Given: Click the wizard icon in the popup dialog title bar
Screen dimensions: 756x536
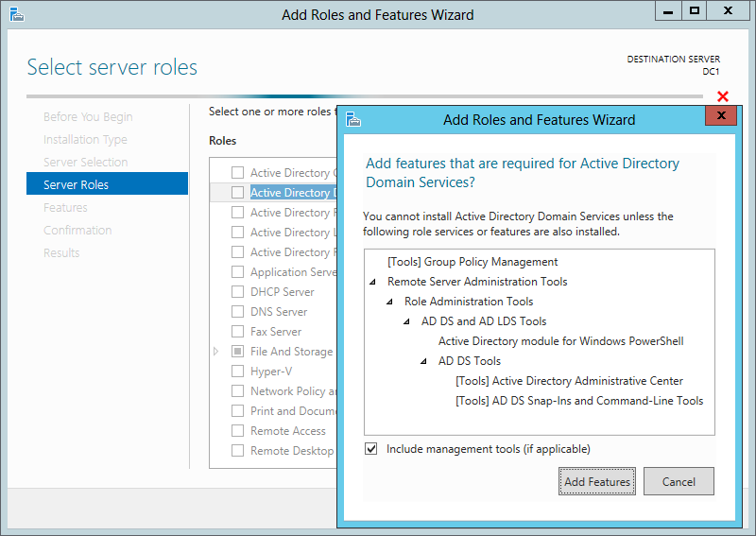Looking at the screenshot, I should click(353, 119).
